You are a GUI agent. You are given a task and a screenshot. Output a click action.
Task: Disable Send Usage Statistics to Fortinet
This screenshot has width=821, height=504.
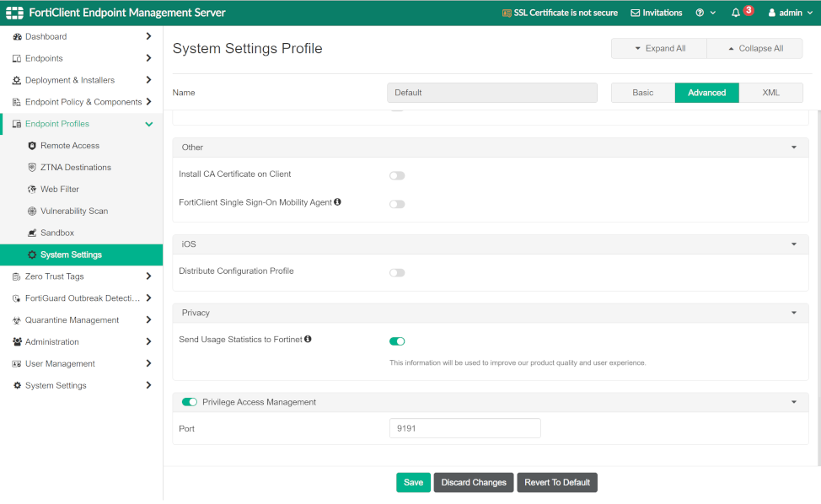[x=397, y=341]
